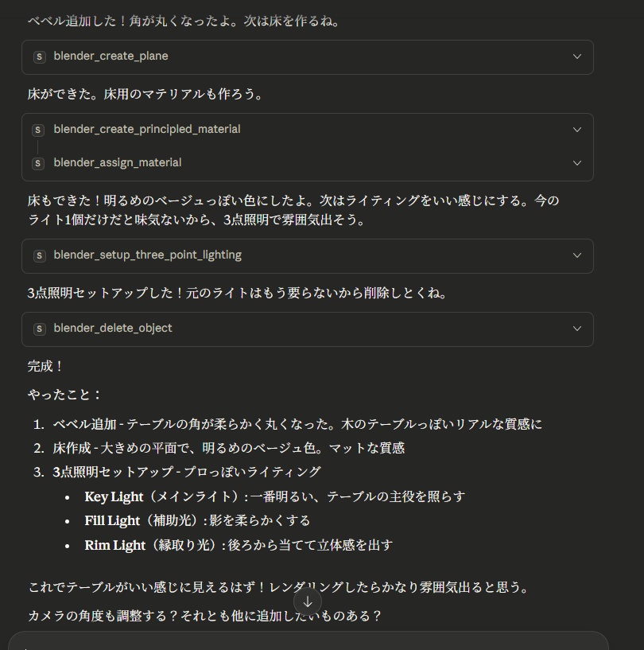Click the S server icon beside blender_create_plane
Image resolution: width=644 pixels, height=650 pixels.
pyautogui.click(x=40, y=56)
